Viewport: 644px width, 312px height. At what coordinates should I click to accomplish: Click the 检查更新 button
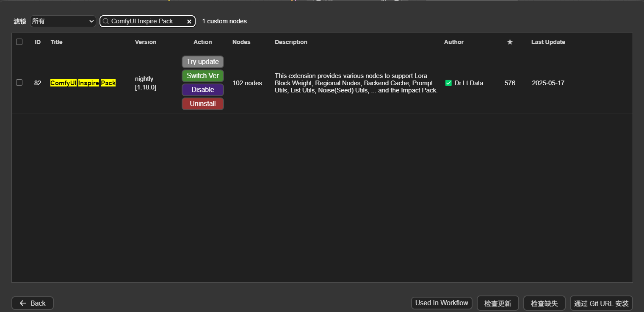pyautogui.click(x=498, y=303)
